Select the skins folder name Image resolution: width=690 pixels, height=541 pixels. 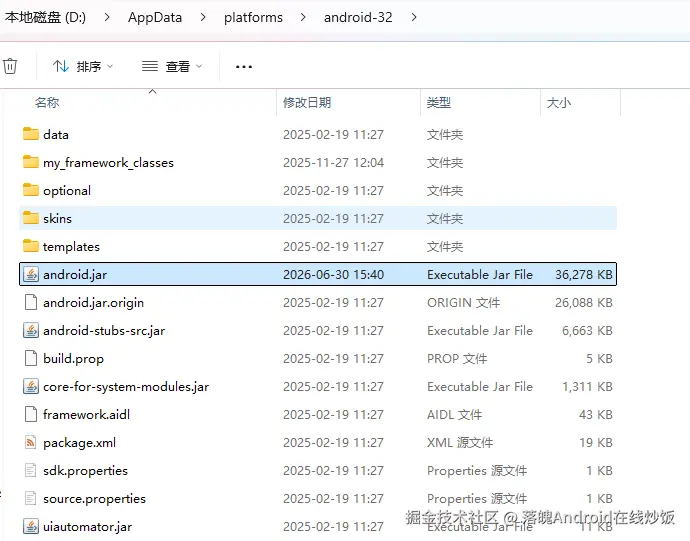pos(57,219)
